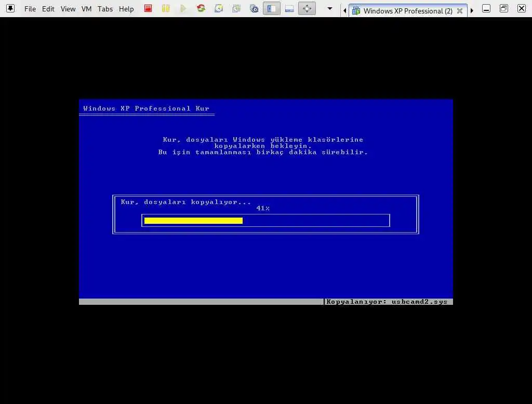Screen dimensions: 532x404
Task: Click the 'Bu işin tamamlanması birkaç dakika sürebilir.' line
Action: tap(263, 152)
